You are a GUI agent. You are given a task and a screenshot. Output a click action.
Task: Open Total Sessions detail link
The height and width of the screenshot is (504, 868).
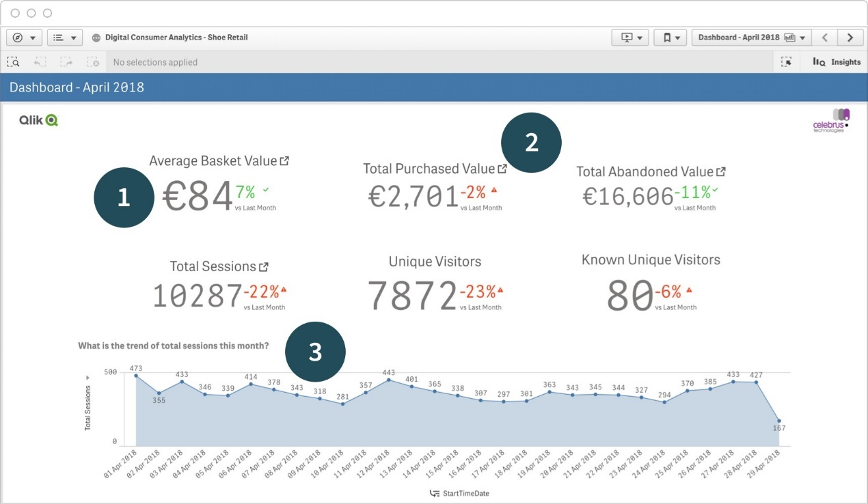click(x=264, y=267)
